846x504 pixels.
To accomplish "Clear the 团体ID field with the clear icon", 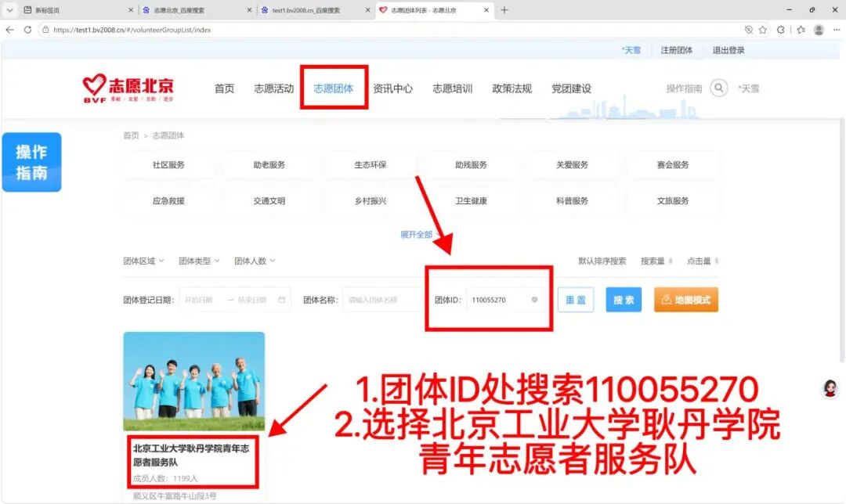I will 534,300.
